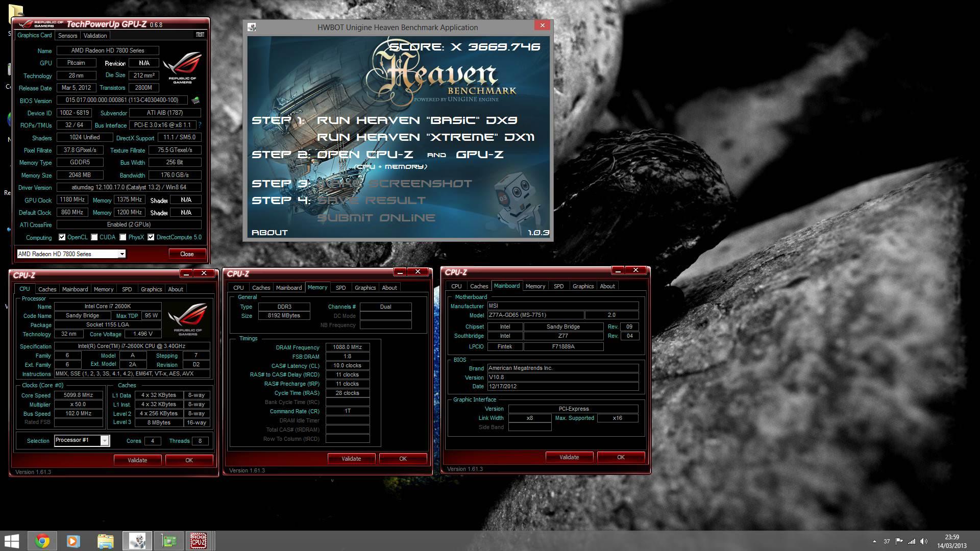Open the Action Center flag icon

coord(899,541)
